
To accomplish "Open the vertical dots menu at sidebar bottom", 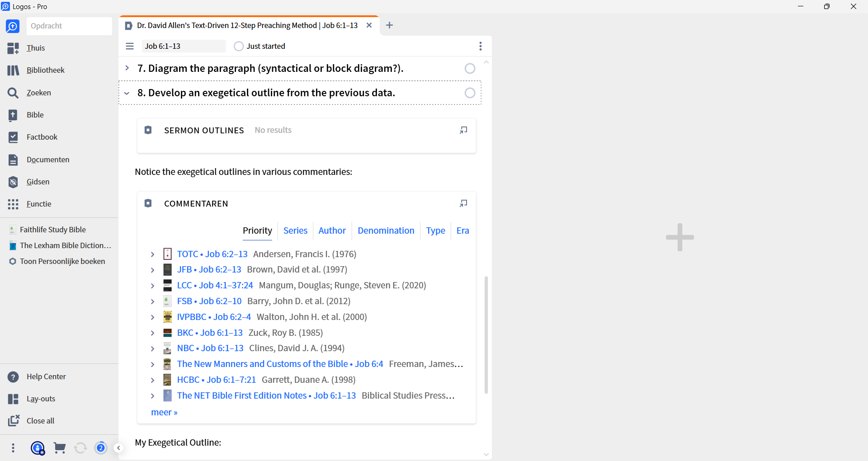I will 13,448.
